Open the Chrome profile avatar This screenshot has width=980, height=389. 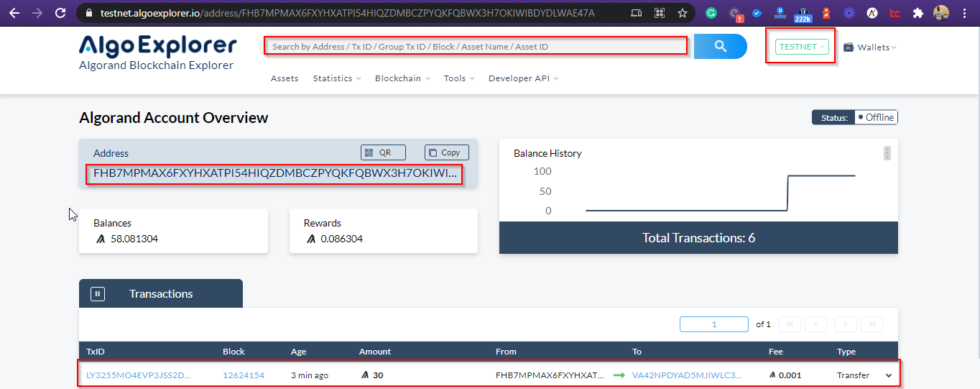941,13
